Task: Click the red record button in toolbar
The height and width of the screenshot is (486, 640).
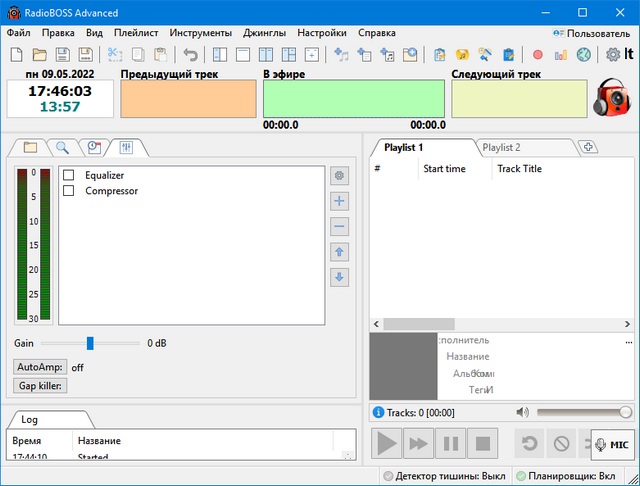Action: pos(538,54)
